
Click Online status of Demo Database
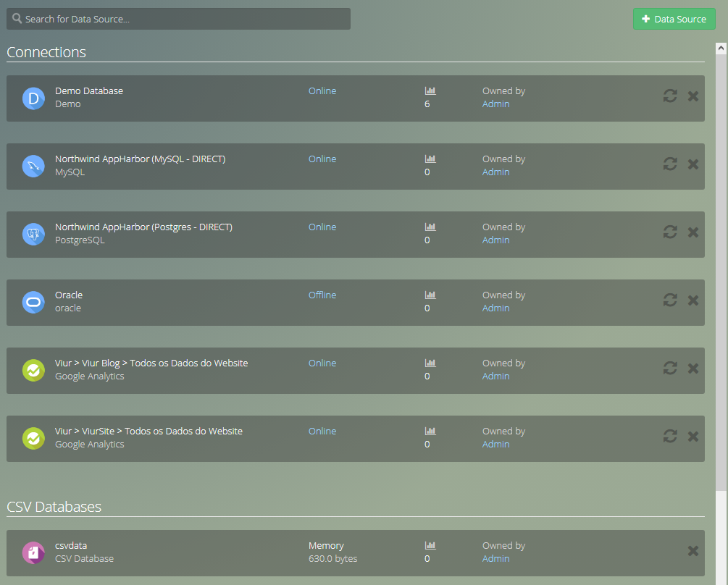(x=322, y=91)
